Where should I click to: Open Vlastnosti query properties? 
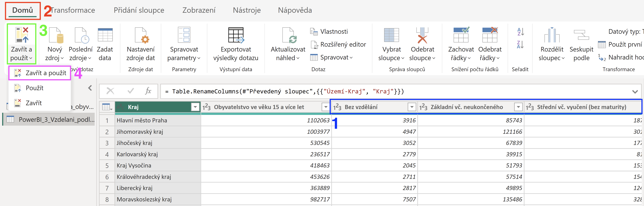[329, 31]
